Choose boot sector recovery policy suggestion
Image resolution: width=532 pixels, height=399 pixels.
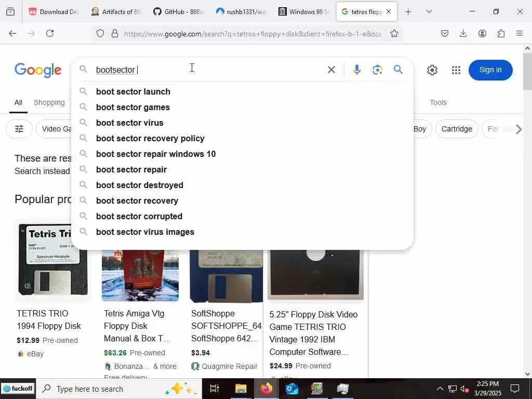click(243, 138)
